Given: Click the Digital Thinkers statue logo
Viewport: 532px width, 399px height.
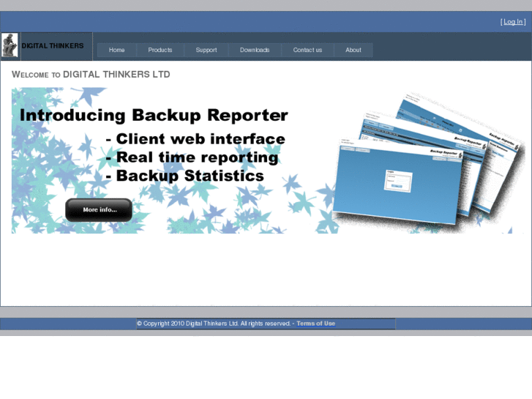Looking at the screenshot, I should pyautogui.click(x=10, y=45).
